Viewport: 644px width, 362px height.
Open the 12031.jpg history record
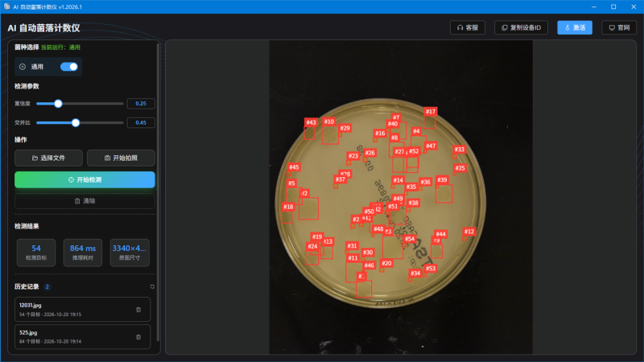pyautogui.click(x=82, y=310)
